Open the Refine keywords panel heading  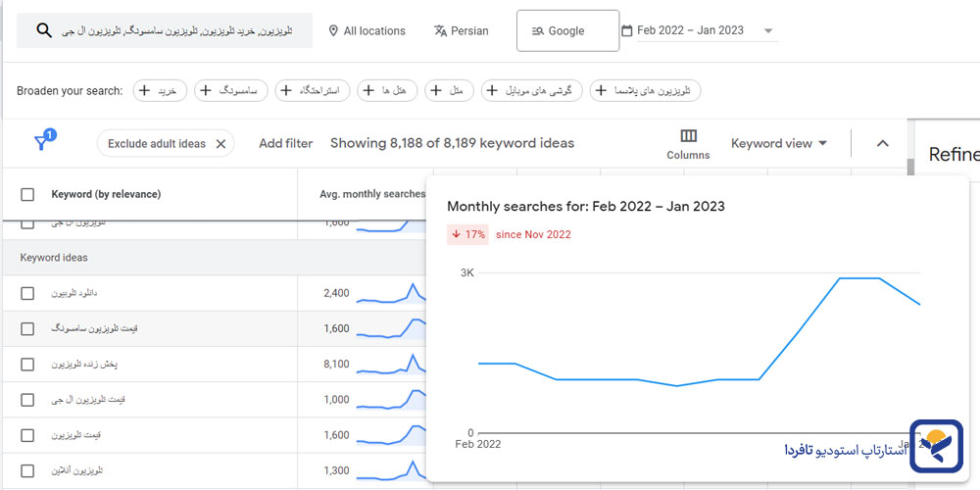pos(954,154)
